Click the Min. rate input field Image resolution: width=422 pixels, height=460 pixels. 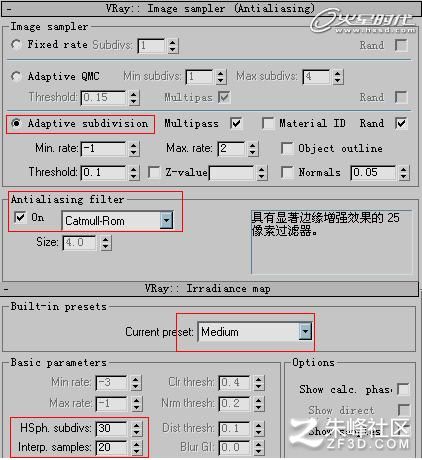tap(103, 149)
